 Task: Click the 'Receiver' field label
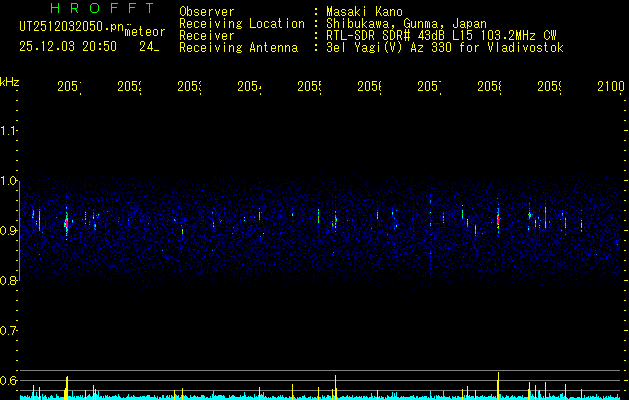[x=207, y=36]
